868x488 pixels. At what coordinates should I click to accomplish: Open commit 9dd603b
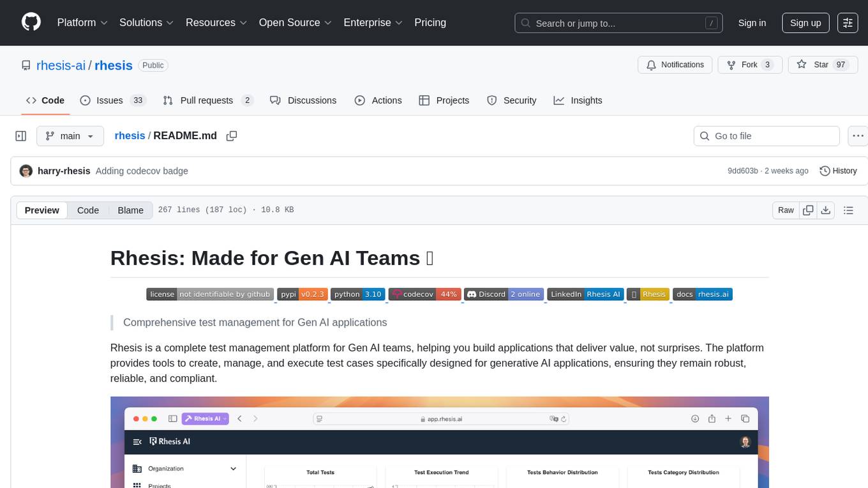coord(743,171)
